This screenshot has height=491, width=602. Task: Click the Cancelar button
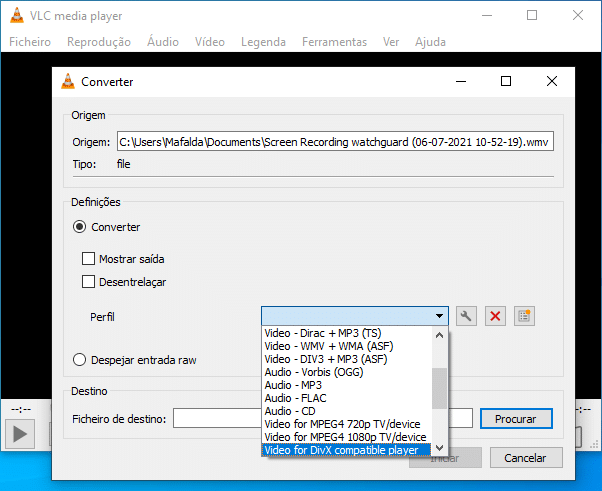pyautogui.click(x=526, y=457)
